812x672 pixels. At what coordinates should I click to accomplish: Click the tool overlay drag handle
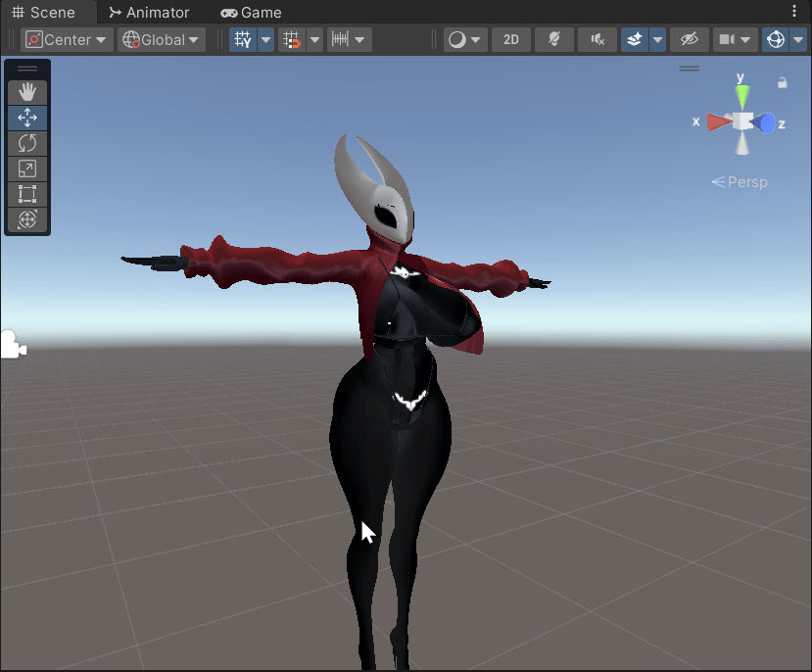[27, 69]
